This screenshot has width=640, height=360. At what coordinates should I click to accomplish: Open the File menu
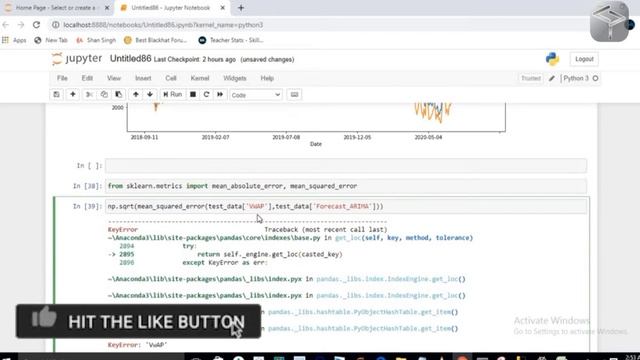pyautogui.click(x=62, y=78)
